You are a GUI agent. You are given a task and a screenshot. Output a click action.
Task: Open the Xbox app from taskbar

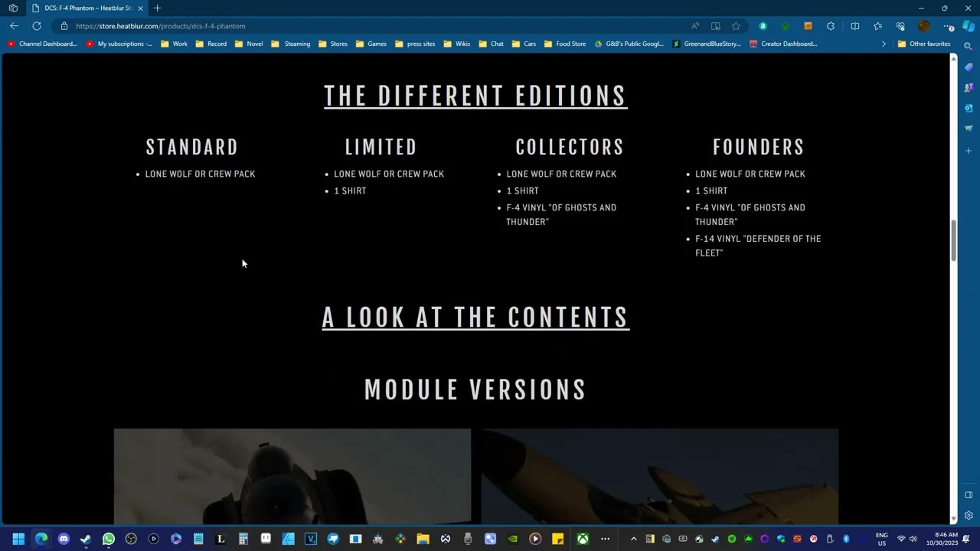coord(583,539)
